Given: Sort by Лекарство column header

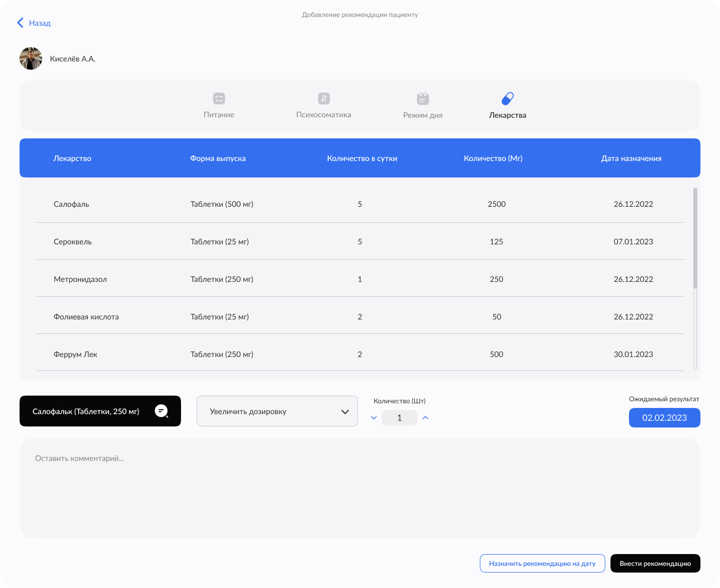Looking at the screenshot, I should (73, 158).
